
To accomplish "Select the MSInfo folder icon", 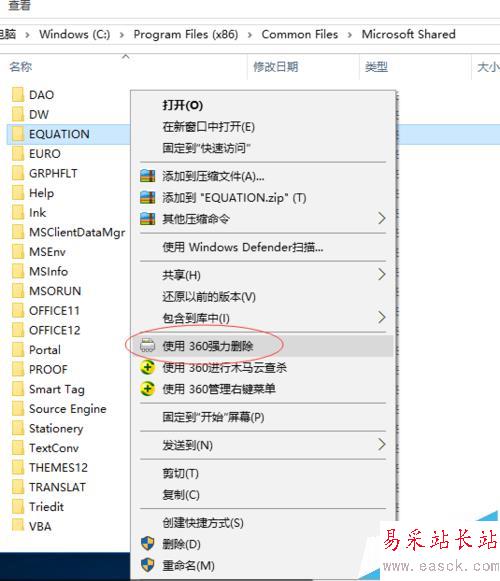I will click(x=18, y=272).
